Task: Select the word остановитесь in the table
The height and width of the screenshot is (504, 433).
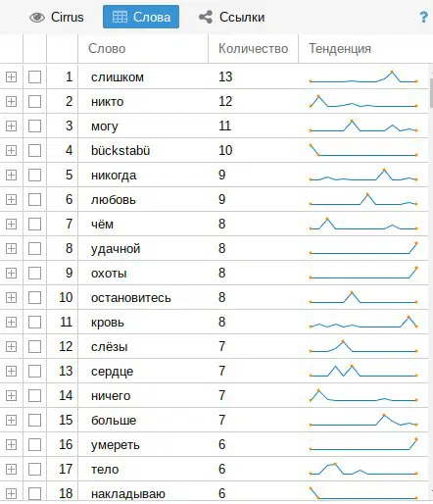Action: pos(131,298)
